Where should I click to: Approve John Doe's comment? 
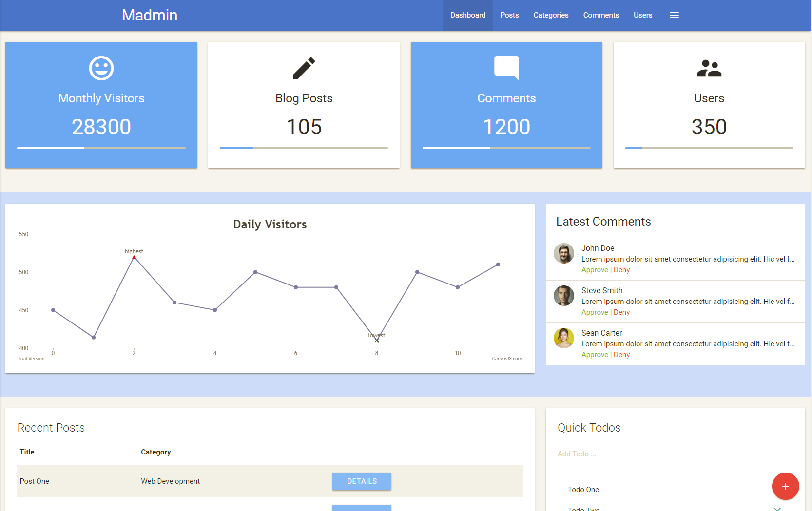coord(595,270)
